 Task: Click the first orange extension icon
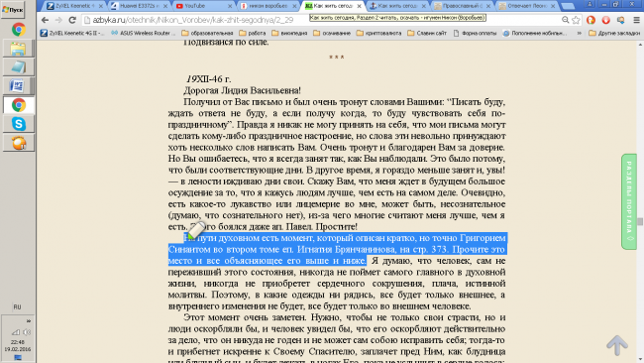590,20
